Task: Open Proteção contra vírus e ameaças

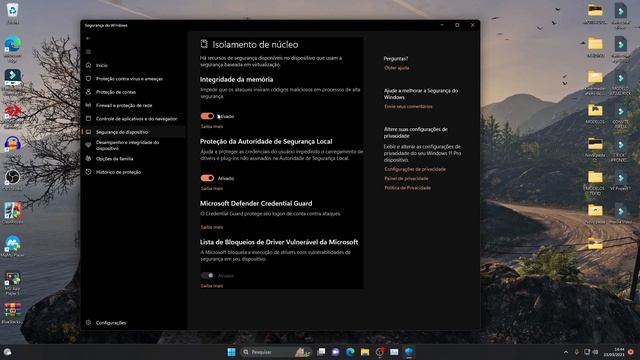Action: (129, 79)
